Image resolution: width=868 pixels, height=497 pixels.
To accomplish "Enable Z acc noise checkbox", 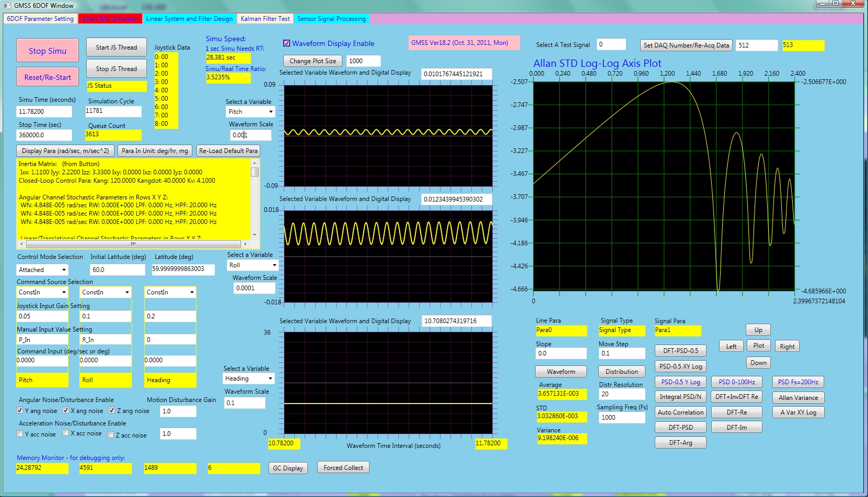I will click(x=111, y=434).
